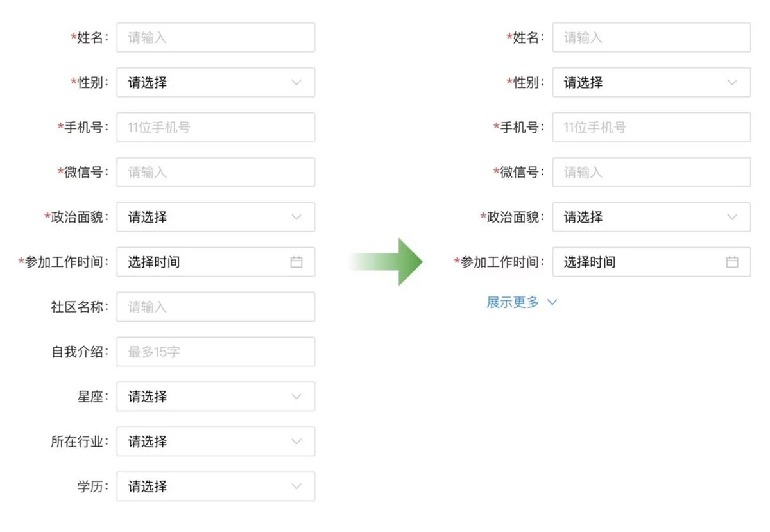The height and width of the screenshot is (532, 770).
Task: Click the 社区名称 input field
Action: click(216, 307)
